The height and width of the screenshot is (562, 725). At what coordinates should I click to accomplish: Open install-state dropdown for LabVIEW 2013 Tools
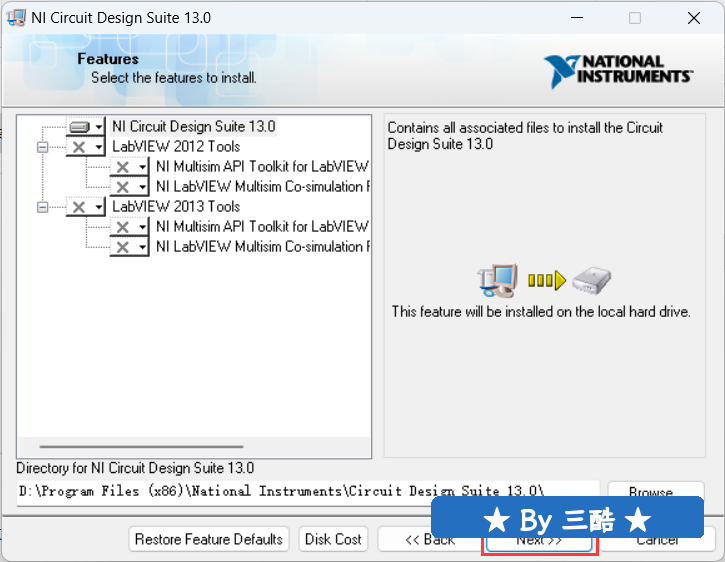pyautogui.click(x=86, y=207)
